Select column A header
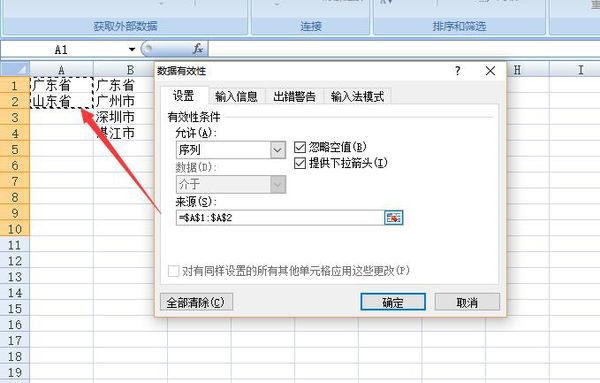 pos(62,70)
